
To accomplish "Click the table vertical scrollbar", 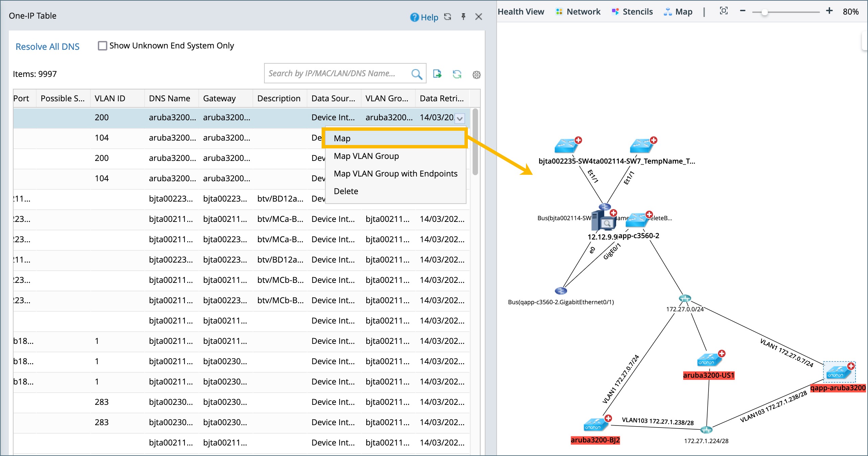I will (x=475, y=142).
